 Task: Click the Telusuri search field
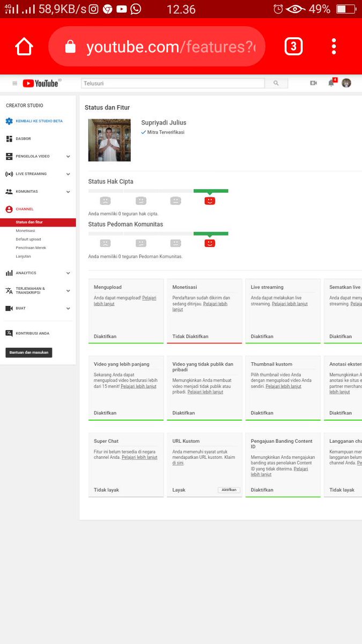tap(173, 83)
